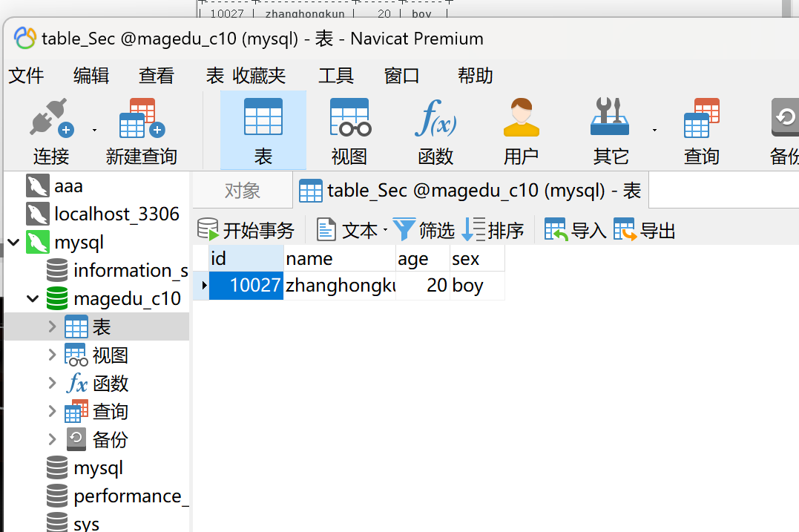The height and width of the screenshot is (532, 799).
Task: Open the dropdown arrow beside 连接
Action: click(x=94, y=131)
